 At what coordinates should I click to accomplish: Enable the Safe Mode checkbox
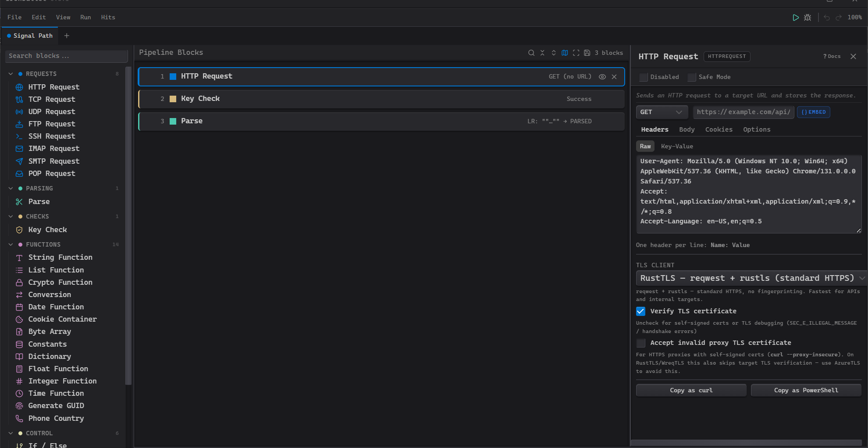pyautogui.click(x=692, y=77)
